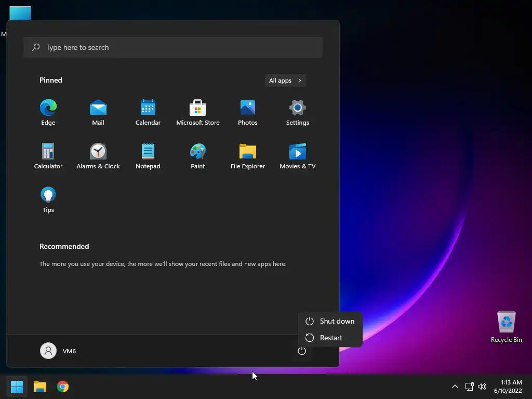
Task: Launch Movies & TV
Action: tap(298, 156)
